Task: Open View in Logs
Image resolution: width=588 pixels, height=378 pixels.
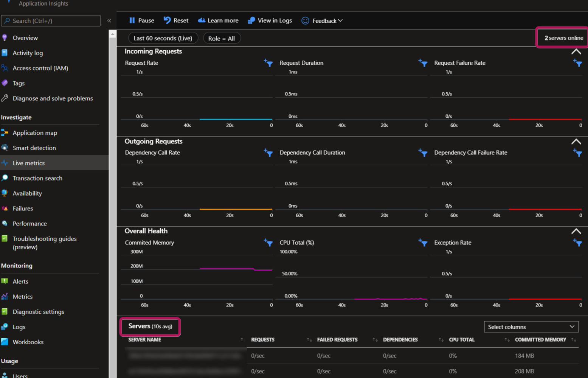Action: coord(270,20)
